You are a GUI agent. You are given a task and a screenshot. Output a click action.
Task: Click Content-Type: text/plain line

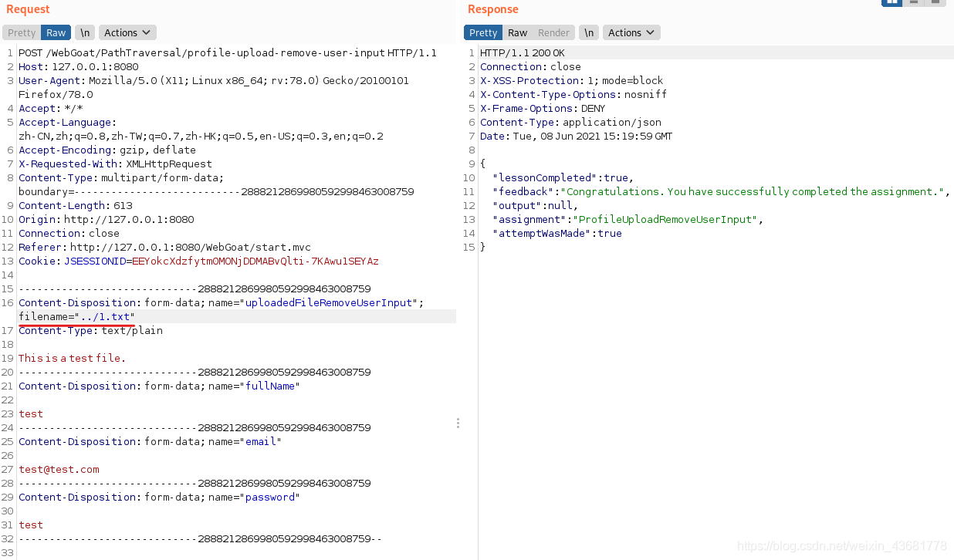[91, 330]
